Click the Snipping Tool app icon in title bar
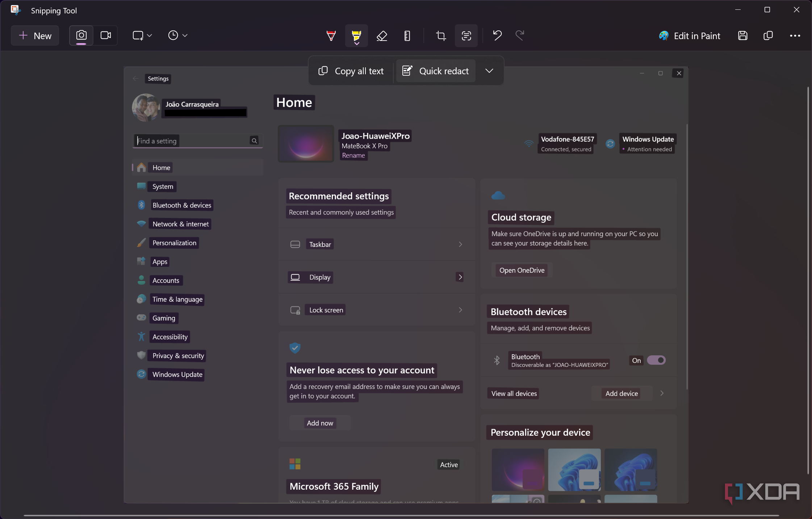Screen dimensions: 812x519 [15, 10]
